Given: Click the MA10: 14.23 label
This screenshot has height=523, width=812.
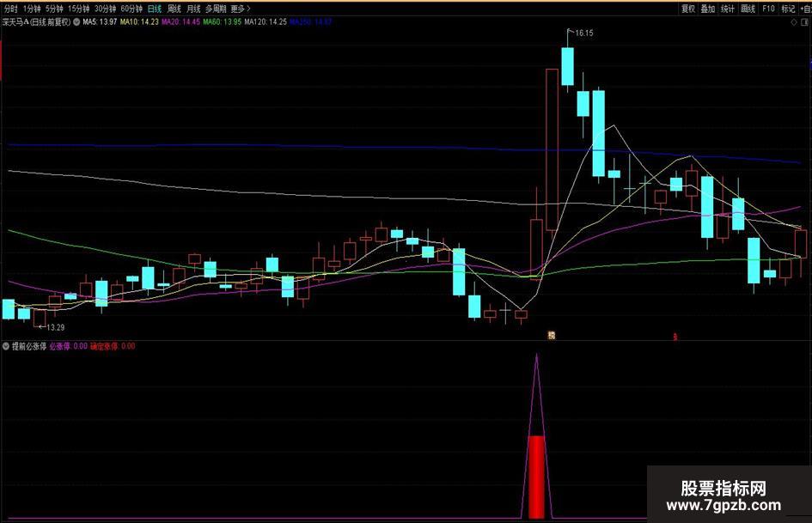Looking at the screenshot, I should pyautogui.click(x=139, y=22).
